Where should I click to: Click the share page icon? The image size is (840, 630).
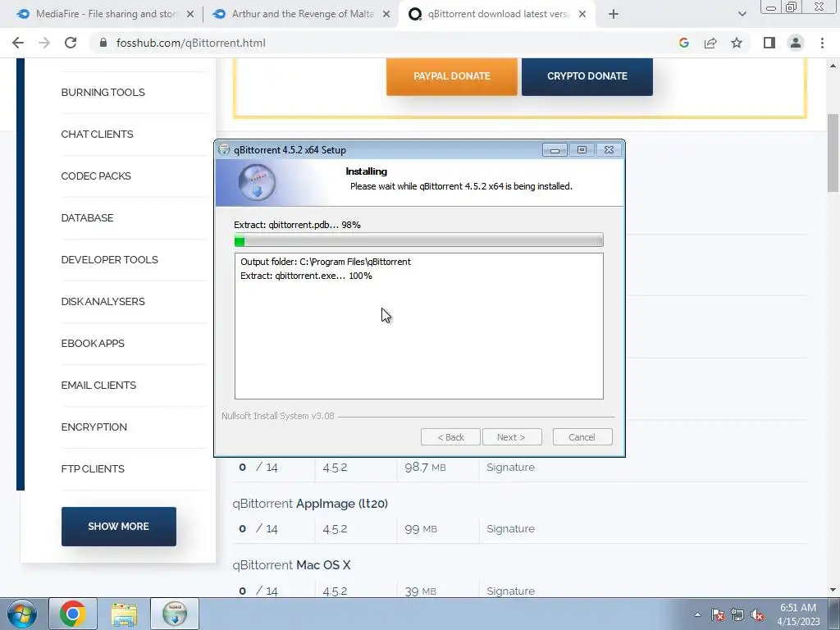(710, 43)
